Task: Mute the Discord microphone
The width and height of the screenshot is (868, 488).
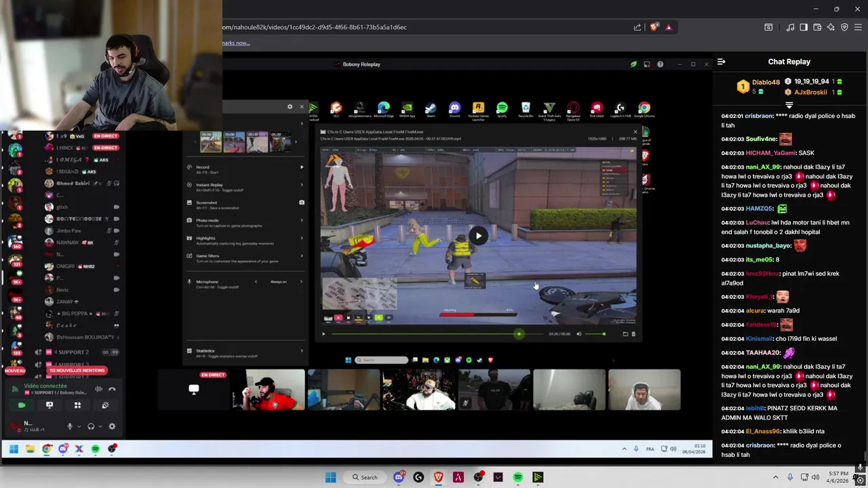Action: click(x=69, y=426)
